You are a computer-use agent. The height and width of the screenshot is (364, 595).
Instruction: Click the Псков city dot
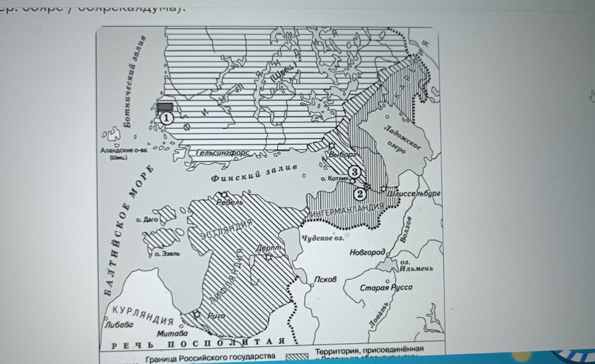coord(311,285)
